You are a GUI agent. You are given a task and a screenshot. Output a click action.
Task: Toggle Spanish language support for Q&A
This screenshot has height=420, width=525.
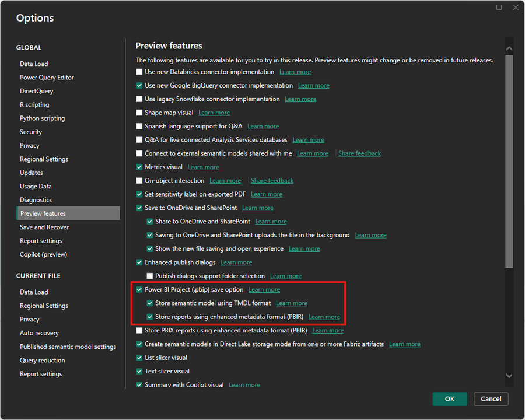tap(139, 126)
